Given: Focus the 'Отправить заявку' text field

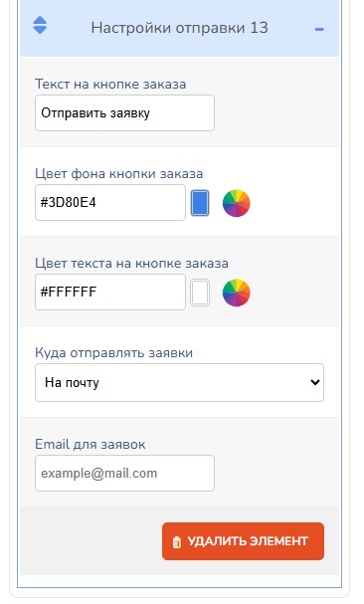Looking at the screenshot, I should pyautogui.click(x=124, y=112).
